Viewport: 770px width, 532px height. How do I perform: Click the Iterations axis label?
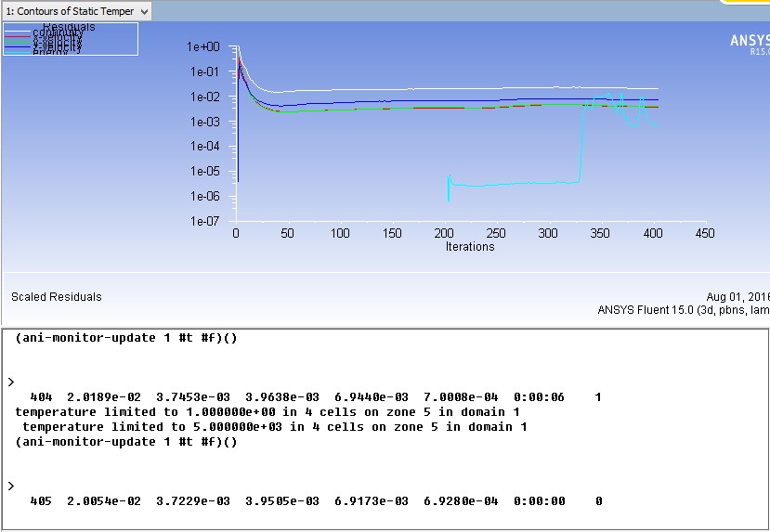click(x=470, y=246)
